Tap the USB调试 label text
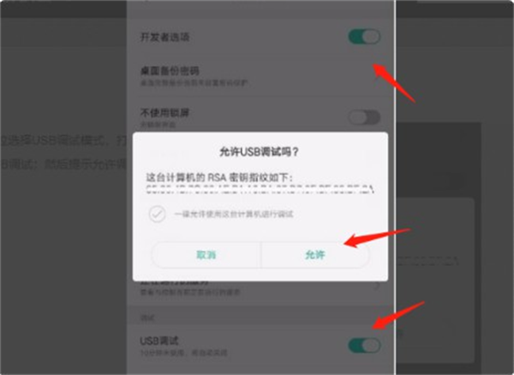The height and width of the screenshot is (375, 514). (x=159, y=341)
